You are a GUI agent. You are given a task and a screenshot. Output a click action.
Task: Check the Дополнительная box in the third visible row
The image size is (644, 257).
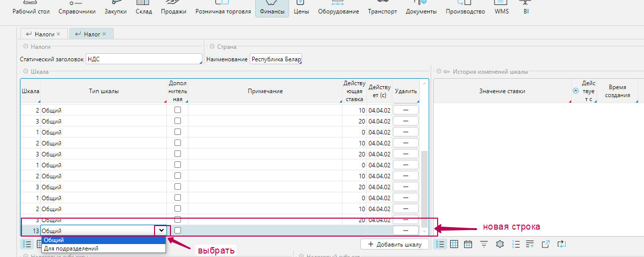point(177,132)
